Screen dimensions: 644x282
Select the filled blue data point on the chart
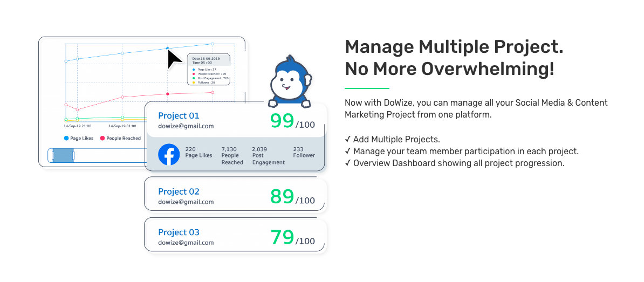pyautogui.click(x=167, y=48)
